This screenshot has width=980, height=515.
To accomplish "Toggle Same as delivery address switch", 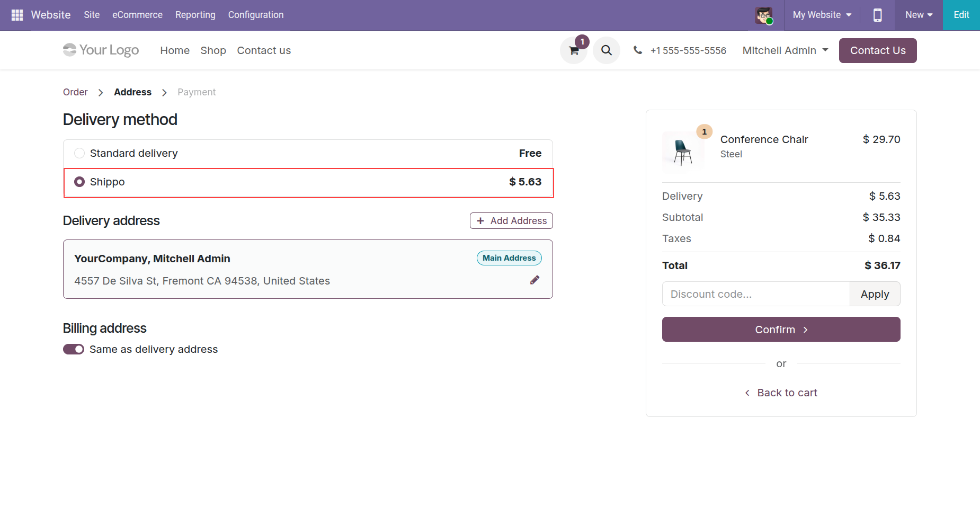I will click(74, 349).
